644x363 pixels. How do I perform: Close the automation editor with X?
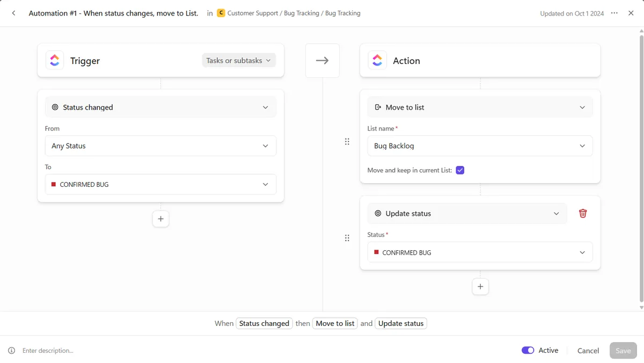tap(631, 13)
